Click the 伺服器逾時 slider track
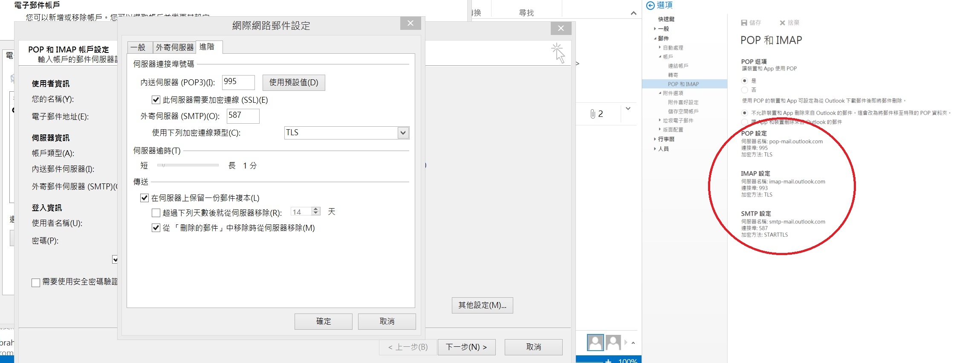Viewport: 980px width, 363px height. point(188,165)
